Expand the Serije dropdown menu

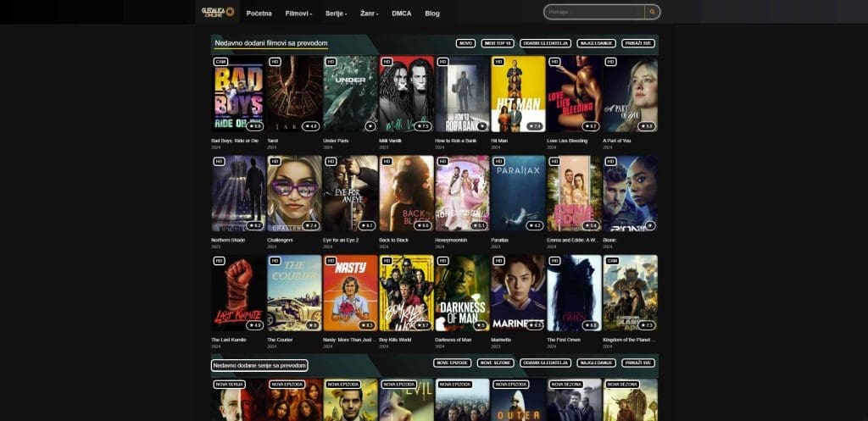point(336,14)
